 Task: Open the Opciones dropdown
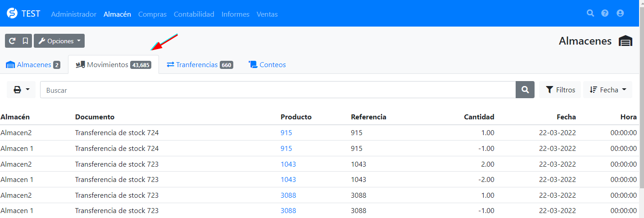click(x=59, y=41)
